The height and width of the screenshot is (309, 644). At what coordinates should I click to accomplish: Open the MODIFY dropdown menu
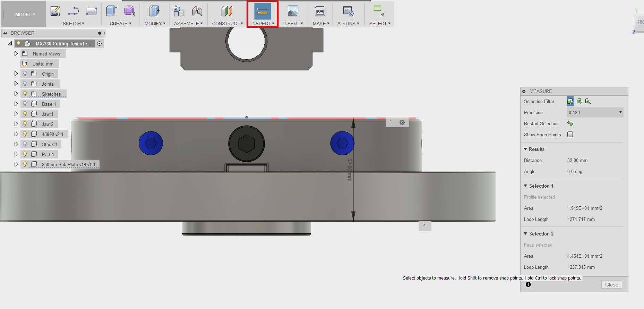coord(155,24)
